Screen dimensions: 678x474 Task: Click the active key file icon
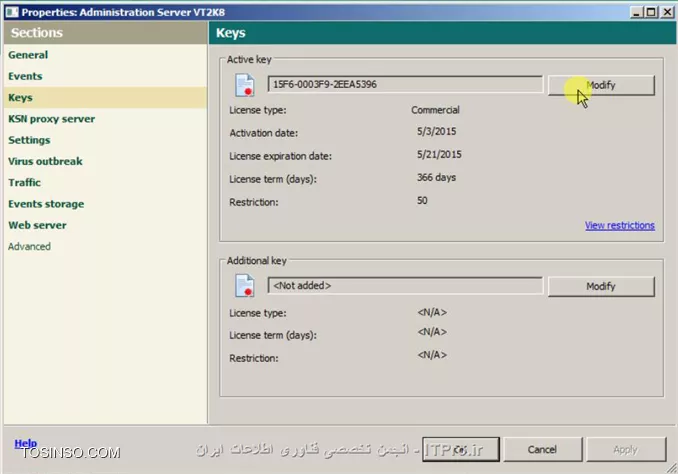244,85
